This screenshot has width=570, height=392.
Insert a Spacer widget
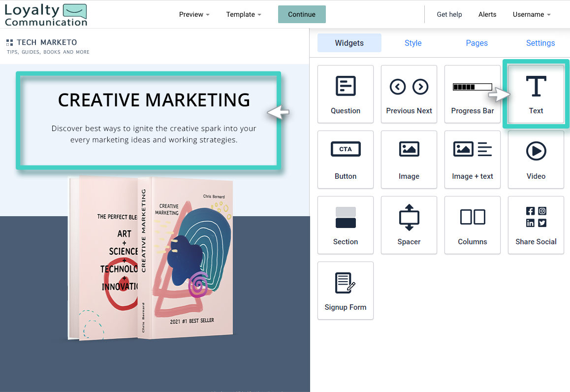[x=409, y=225]
